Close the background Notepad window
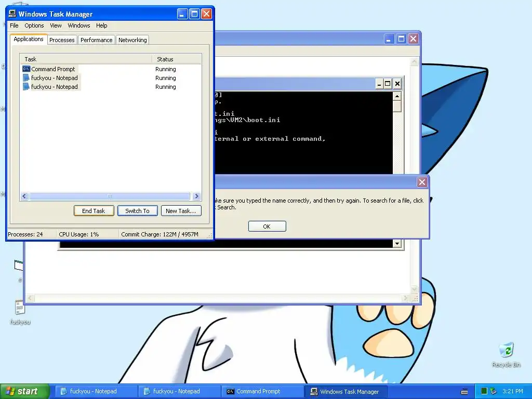 click(x=413, y=39)
